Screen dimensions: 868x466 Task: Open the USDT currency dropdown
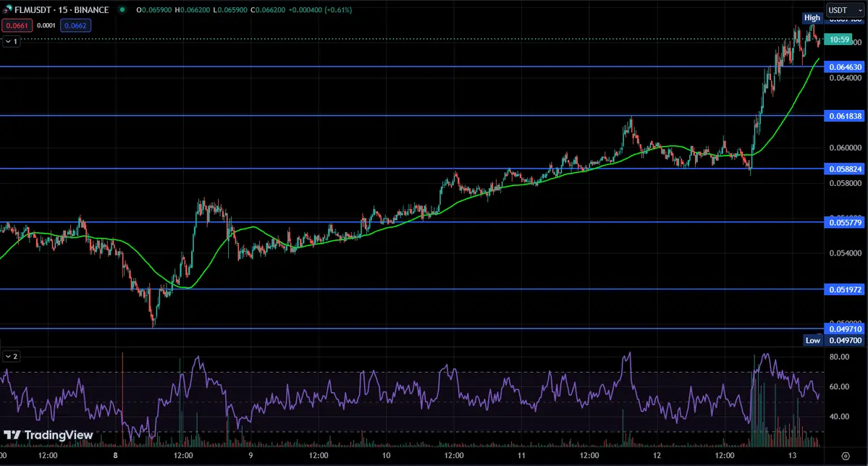click(x=845, y=10)
